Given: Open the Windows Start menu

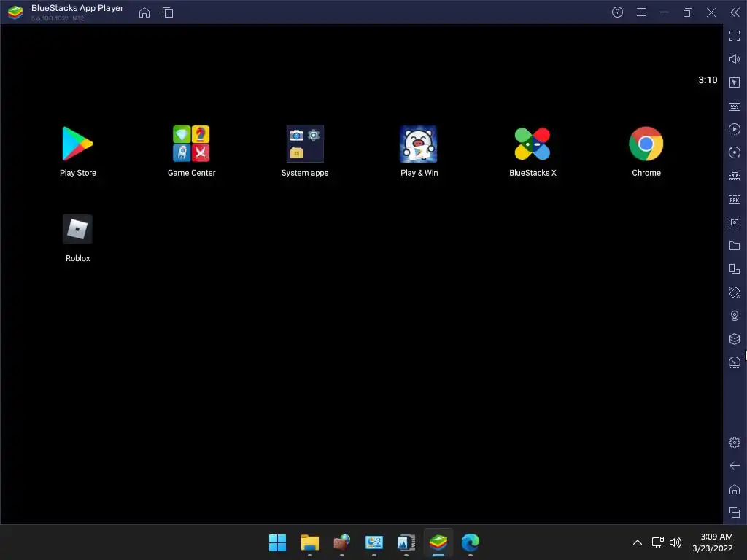Looking at the screenshot, I should tap(278, 542).
